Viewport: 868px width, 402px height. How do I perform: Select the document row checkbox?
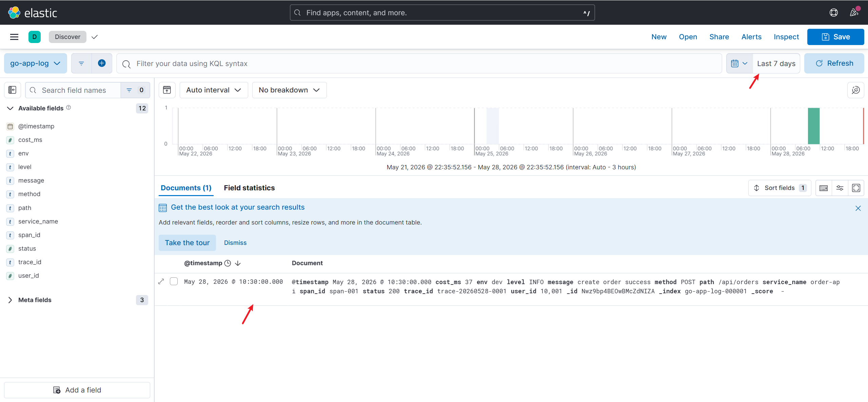[x=174, y=281]
